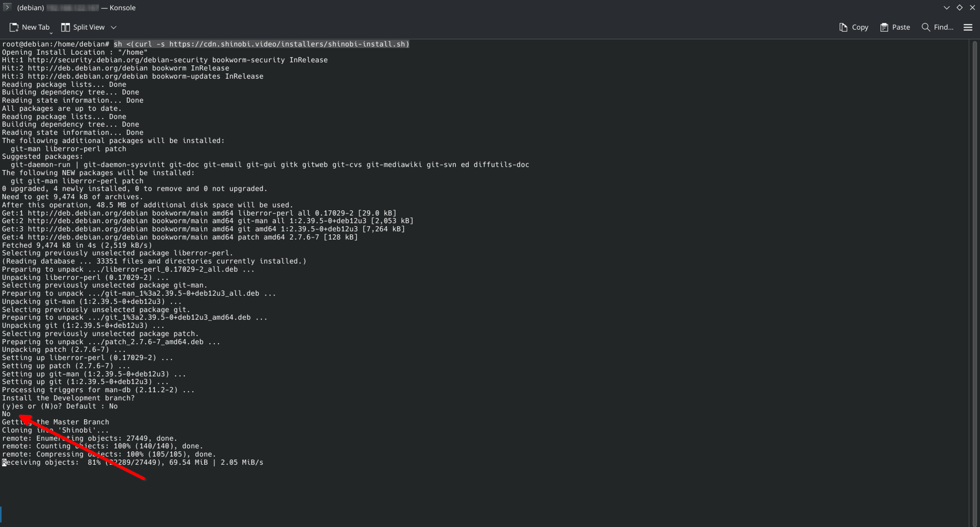Open Find with the magnifier icon
This screenshot has width=980, height=527.
pos(925,27)
